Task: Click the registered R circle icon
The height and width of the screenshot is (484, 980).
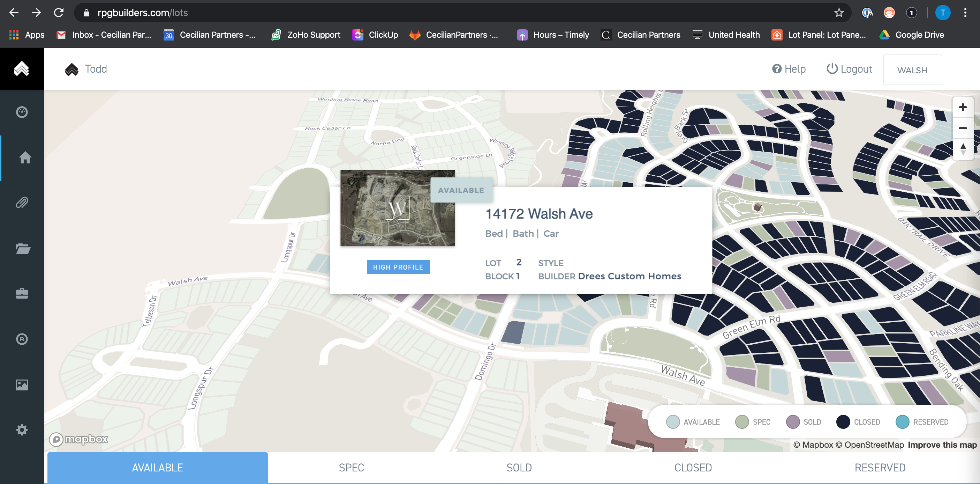Action: [x=22, y=338]
